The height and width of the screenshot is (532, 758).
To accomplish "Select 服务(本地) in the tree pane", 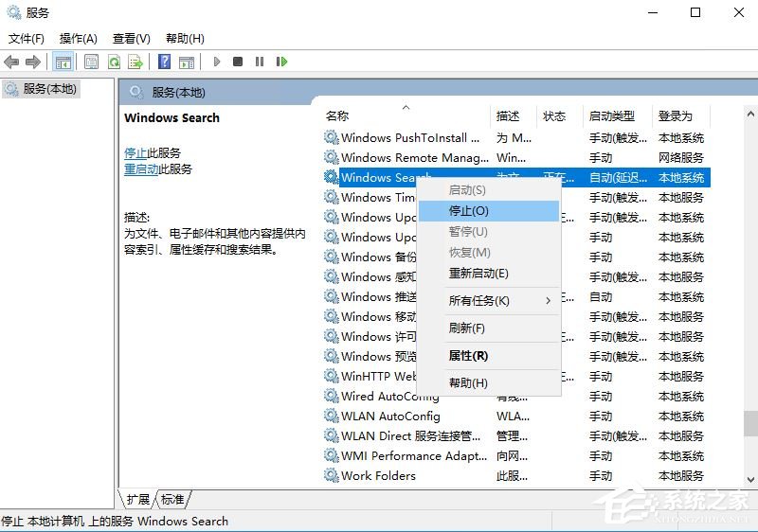I will pyautogui.click(x=49, y=88).
